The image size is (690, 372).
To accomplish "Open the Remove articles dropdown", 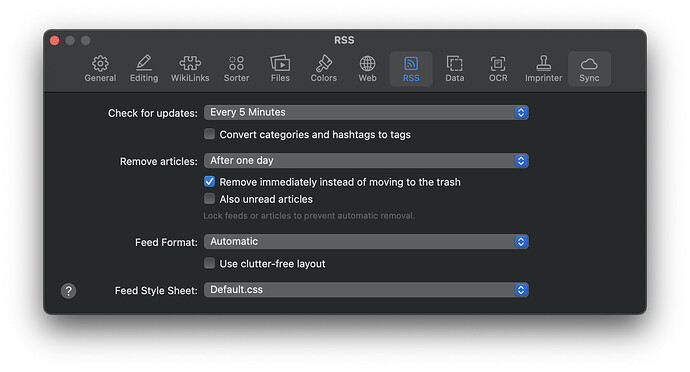I will tap(366, 161).
